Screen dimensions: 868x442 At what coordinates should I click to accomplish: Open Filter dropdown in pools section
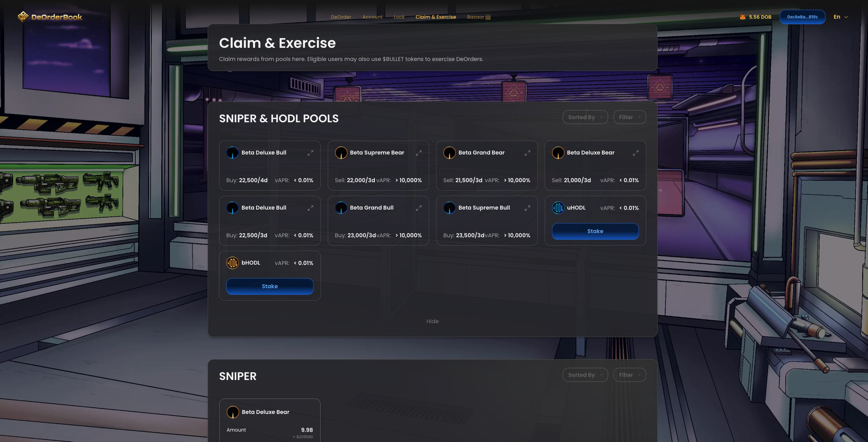click(629, 117)
